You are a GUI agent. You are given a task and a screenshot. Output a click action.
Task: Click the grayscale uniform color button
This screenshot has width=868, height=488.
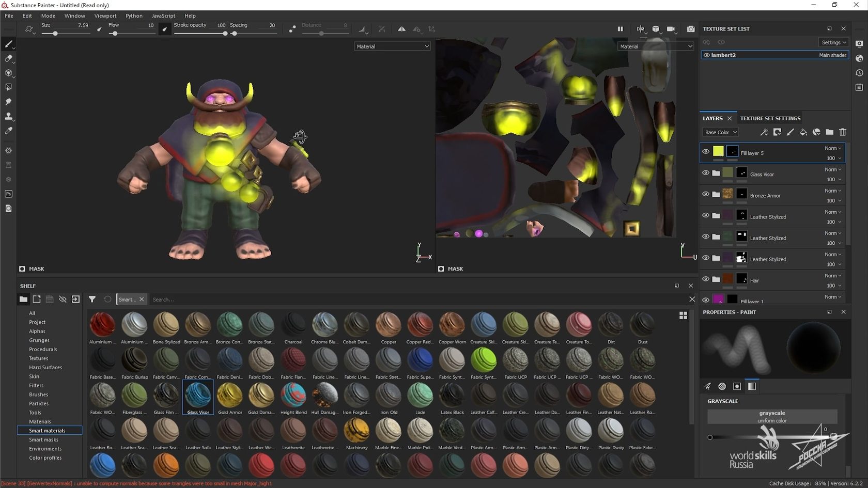pos(772,416)
